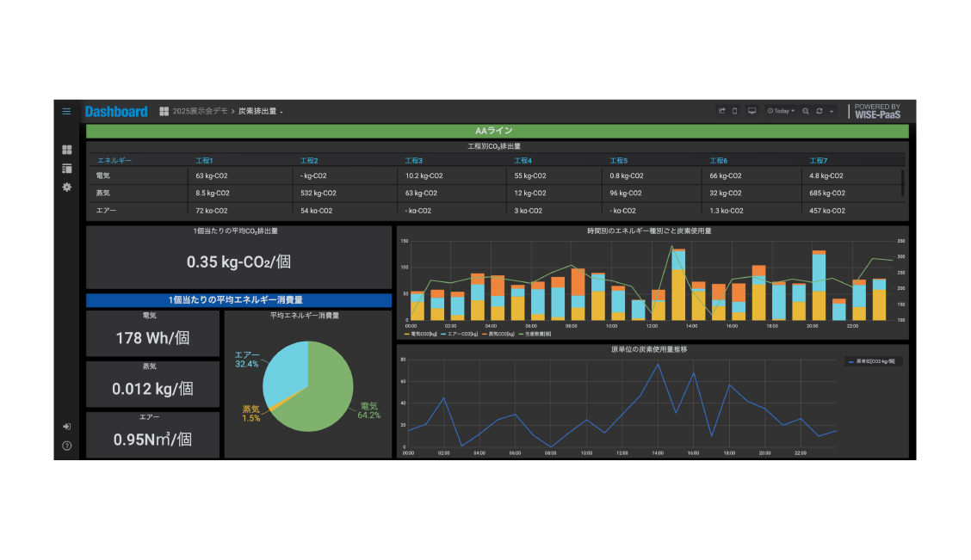Expand the refresh interval dropdown arrow
The height and width of the screenshot is (560, 971).
click(x=832, y=111)
